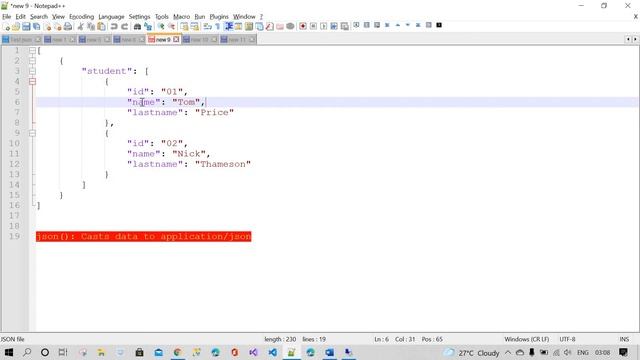Image resolution: width=640 pixels, height=360 pixels.
Task: Collapse the fold marker on line 2
Action: click(32, 61)
